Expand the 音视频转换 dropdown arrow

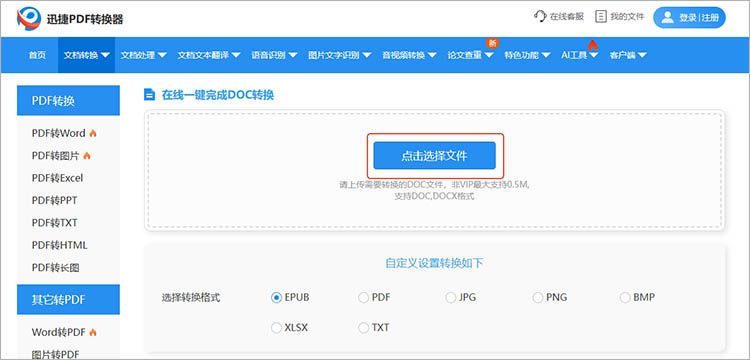432,55
